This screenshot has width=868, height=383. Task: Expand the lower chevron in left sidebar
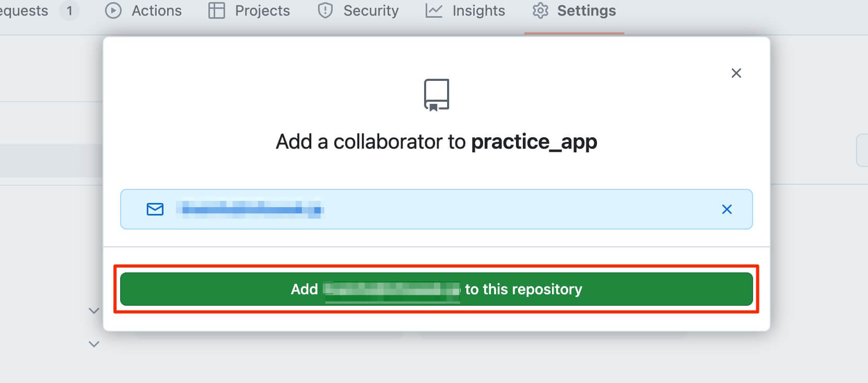94,344
